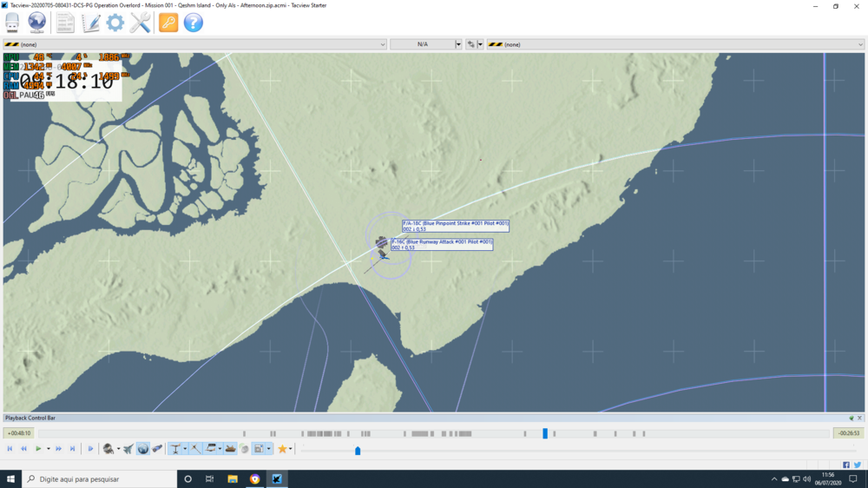Open the pilot helmet camera view menu
Viewport: 868px width, 488px height.
(x=108, y=449)
